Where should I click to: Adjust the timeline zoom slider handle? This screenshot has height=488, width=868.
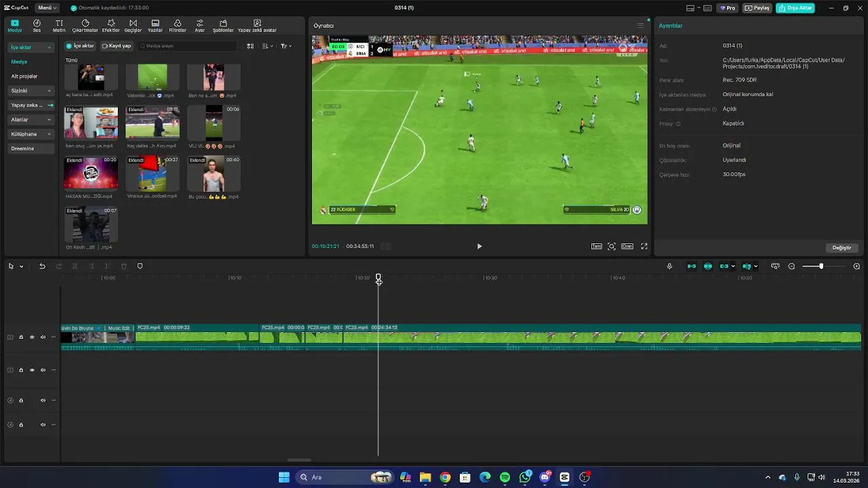821,266
